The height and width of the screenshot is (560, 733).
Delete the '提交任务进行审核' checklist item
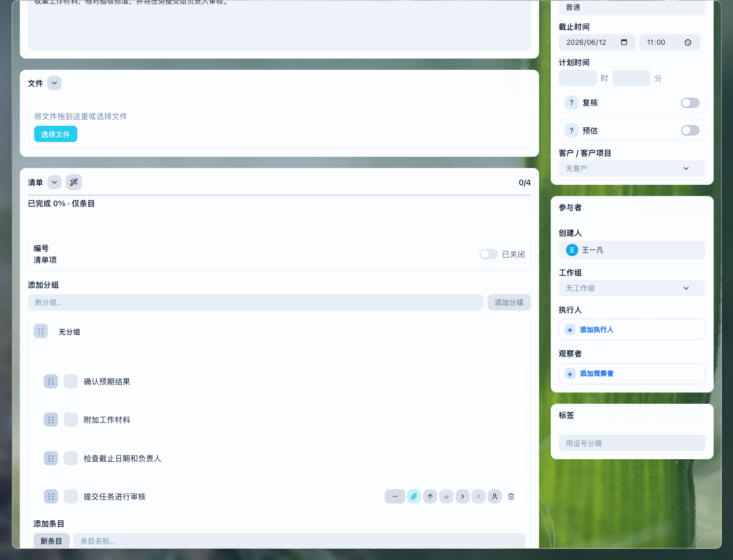point(511,496)
